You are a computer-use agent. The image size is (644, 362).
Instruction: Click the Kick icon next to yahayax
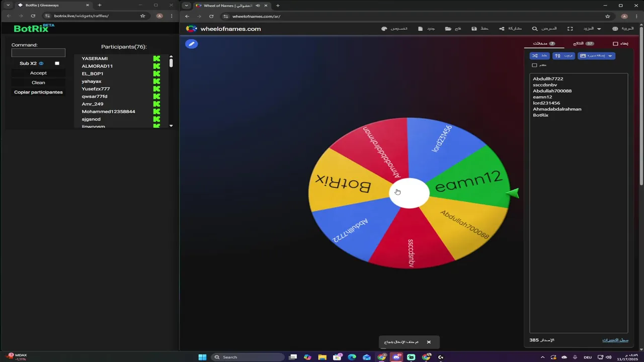tap(156, 81)
